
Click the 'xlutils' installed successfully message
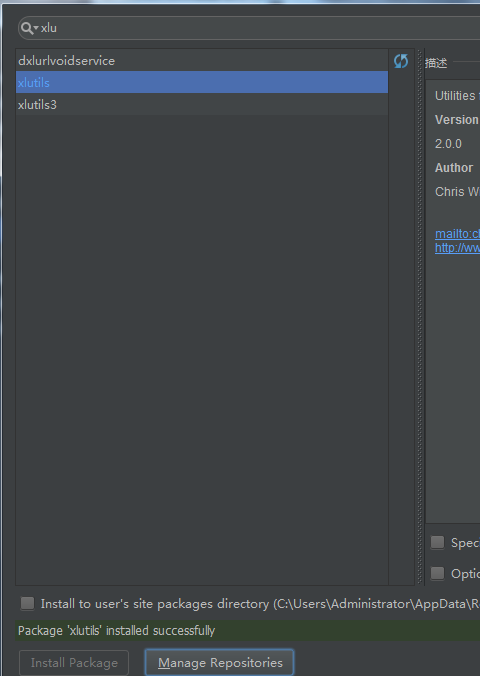click(116, 631)
